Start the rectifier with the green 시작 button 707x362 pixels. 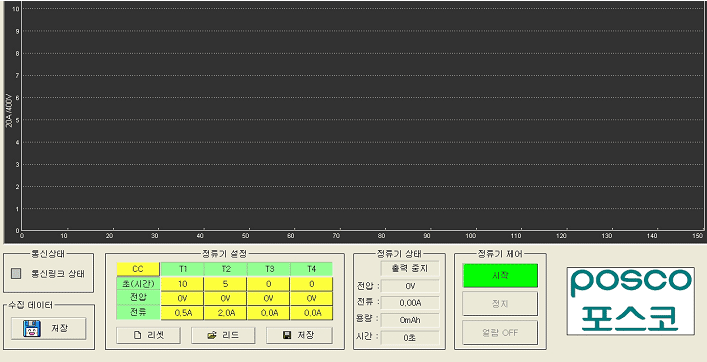[x=500, y=275]
